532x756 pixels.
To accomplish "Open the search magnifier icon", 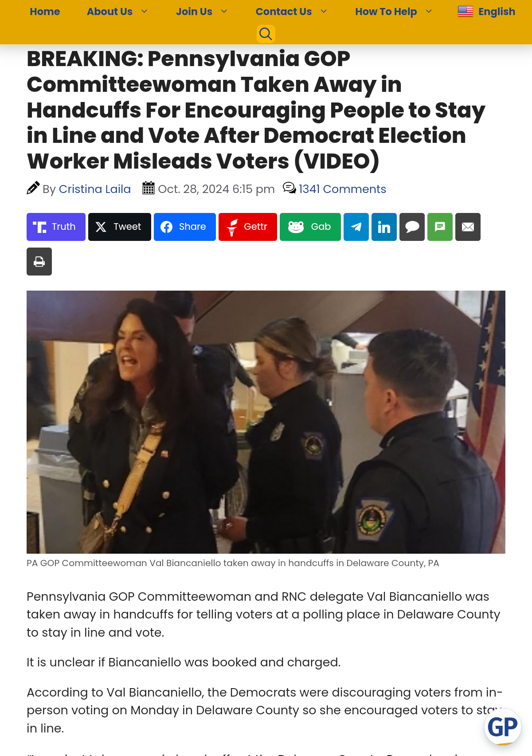I will pos(266,34).
